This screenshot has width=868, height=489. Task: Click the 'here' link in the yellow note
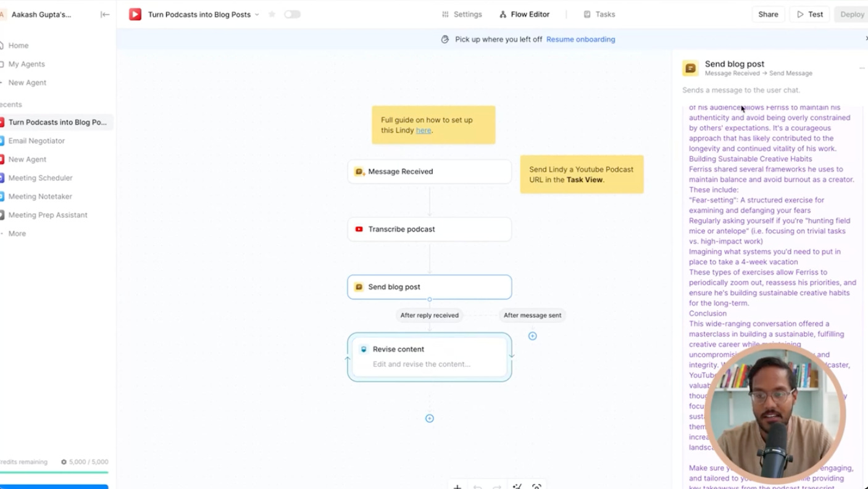point(424,130)
